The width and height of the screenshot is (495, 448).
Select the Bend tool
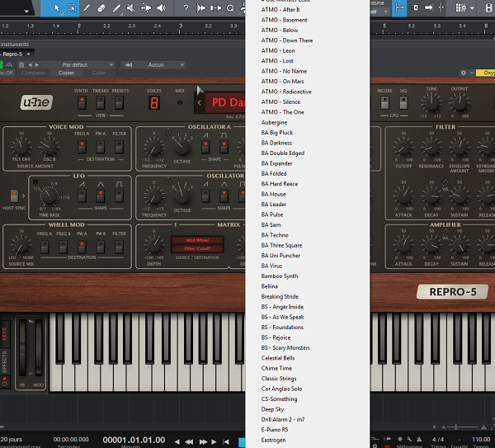[x=146, y=8]
